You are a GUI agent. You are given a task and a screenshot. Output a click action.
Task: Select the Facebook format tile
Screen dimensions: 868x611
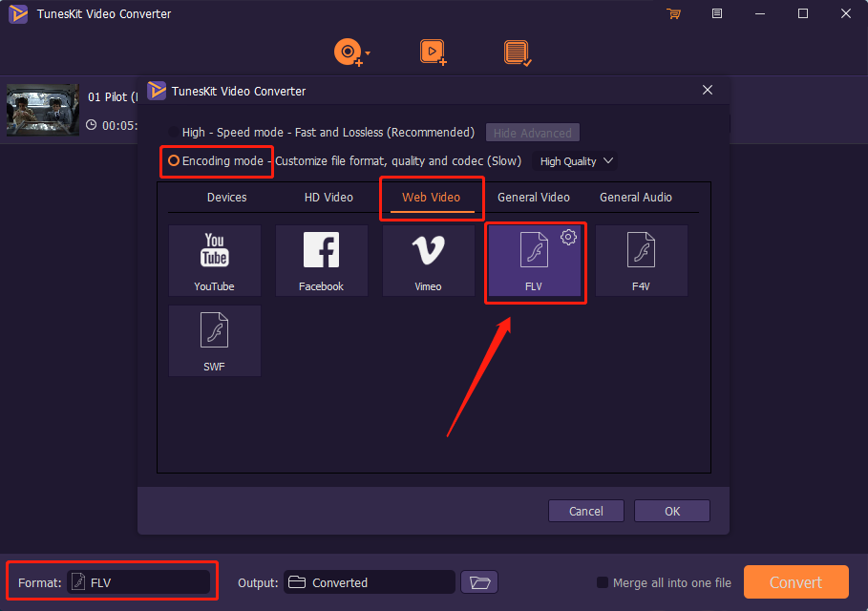[321, 260]
